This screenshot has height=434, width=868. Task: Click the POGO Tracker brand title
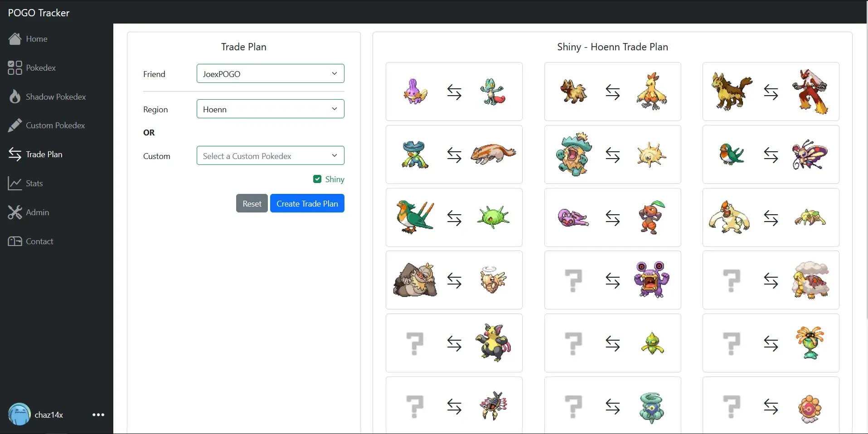(39, 13)
